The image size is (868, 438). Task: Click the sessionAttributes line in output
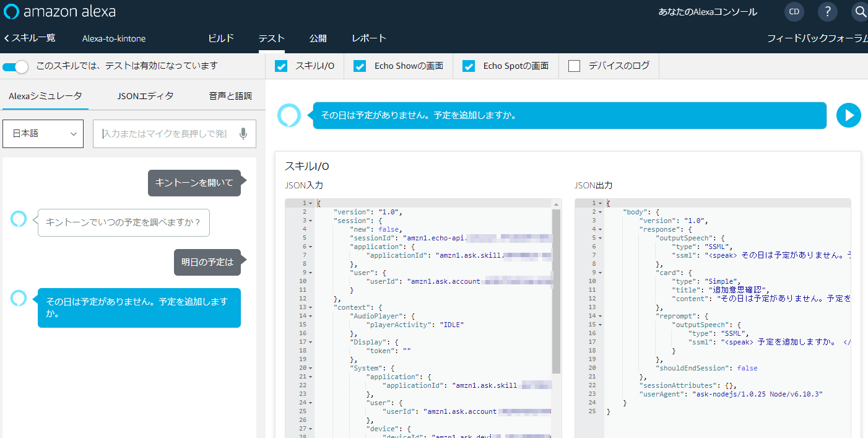coord(688,385)
